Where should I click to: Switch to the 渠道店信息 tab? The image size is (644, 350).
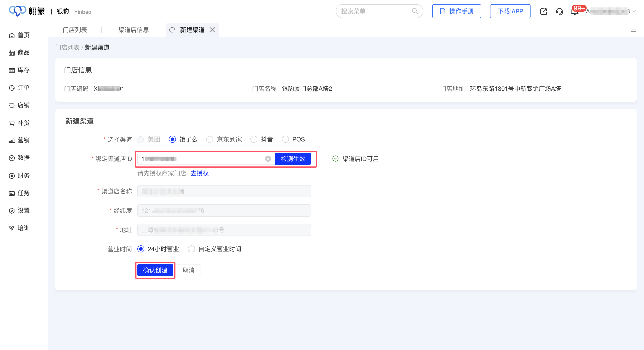(133, 30)
